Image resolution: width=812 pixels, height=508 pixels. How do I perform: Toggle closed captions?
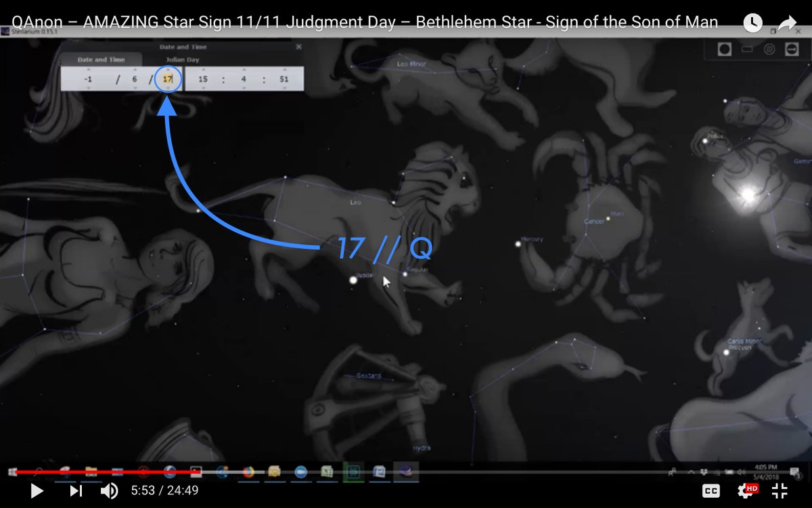click(711, 491)
